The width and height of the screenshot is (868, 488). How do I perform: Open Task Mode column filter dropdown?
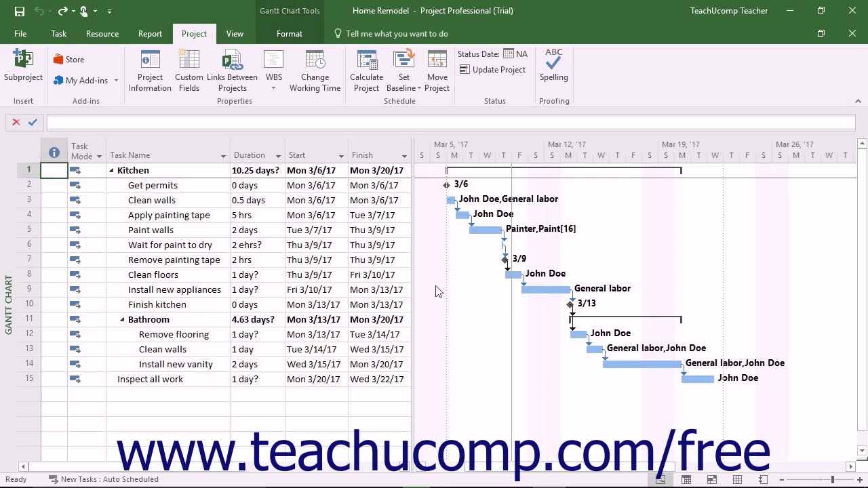(99, 156)
